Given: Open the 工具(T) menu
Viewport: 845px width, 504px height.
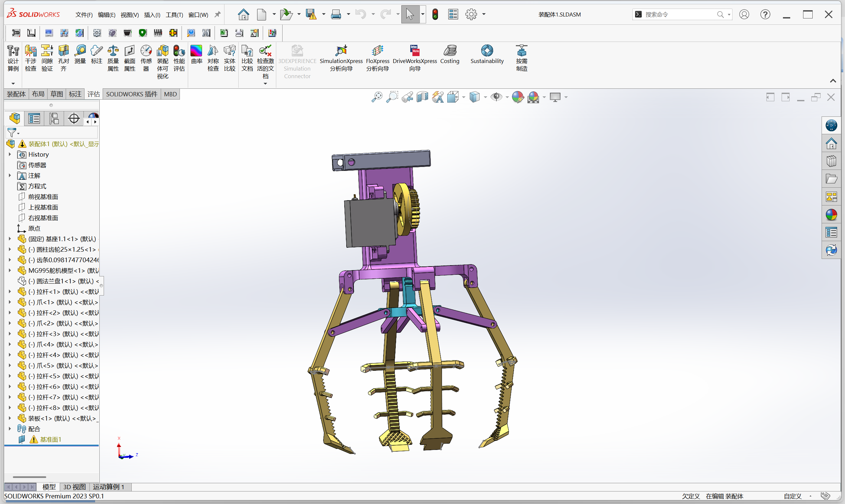Looking at the screenshot, I should 174,15.
